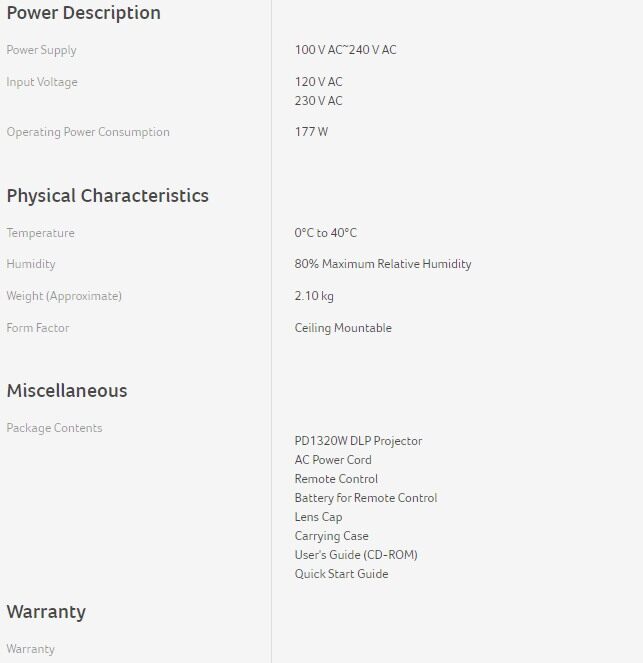The image size is (643, 663).
Task: Click the 80% Maximum Relative Humidity text
Action: click(x=382, y=264)
